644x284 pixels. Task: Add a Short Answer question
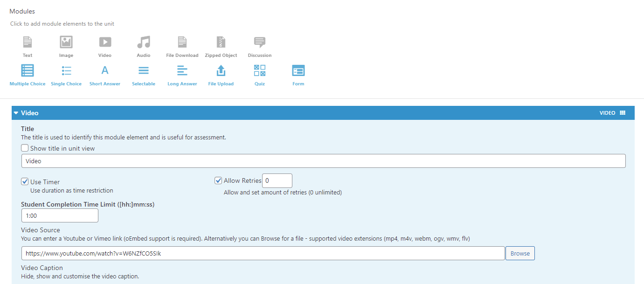105,75
